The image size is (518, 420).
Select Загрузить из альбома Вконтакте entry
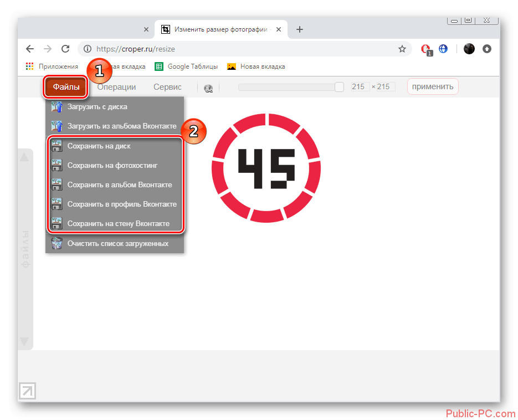click(x=115, y=126)
